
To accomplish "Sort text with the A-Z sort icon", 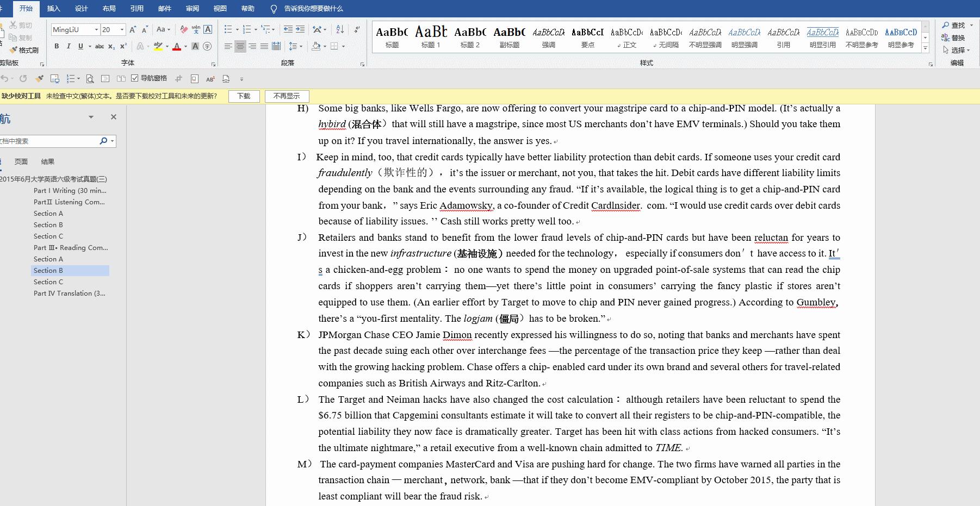I will tap(340, 30).
